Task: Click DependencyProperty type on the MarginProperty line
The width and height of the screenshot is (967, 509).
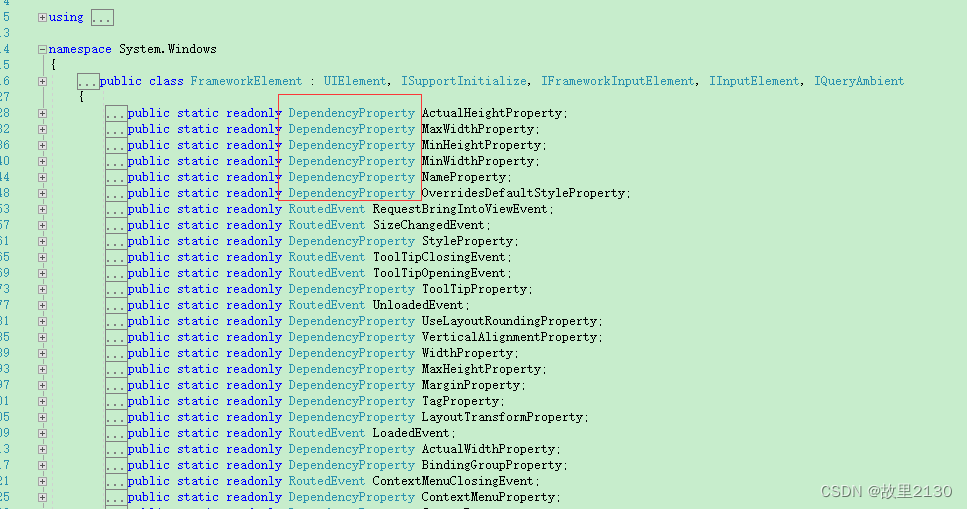Action: 352,385
